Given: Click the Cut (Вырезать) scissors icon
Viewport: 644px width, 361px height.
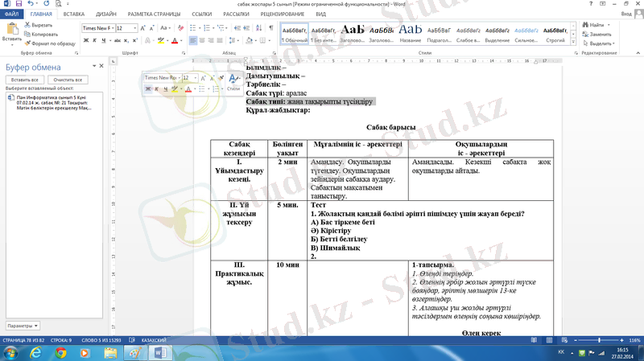Looking at the screenshot, I should 27,25.
